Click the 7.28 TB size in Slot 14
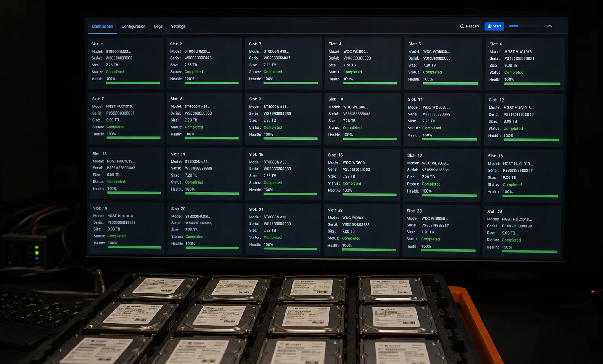This screenshot has width=603, height=364. click(x=191, y=175)
